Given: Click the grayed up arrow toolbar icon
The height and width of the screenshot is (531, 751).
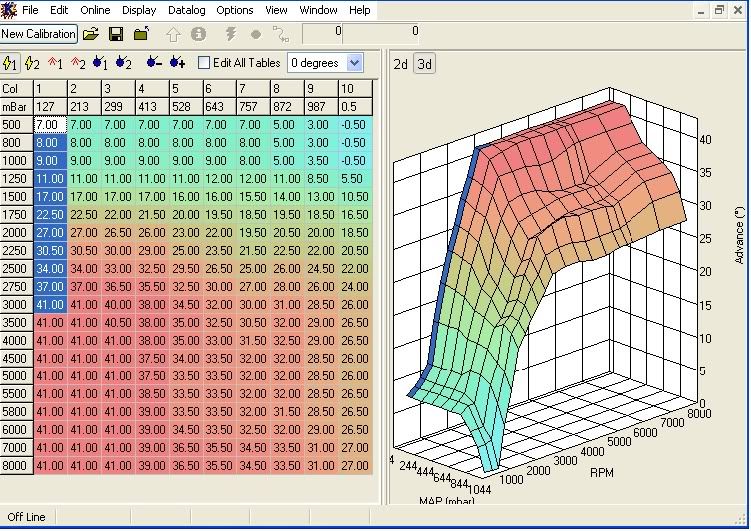Looking at the screenshot, I should pos(173,34).
